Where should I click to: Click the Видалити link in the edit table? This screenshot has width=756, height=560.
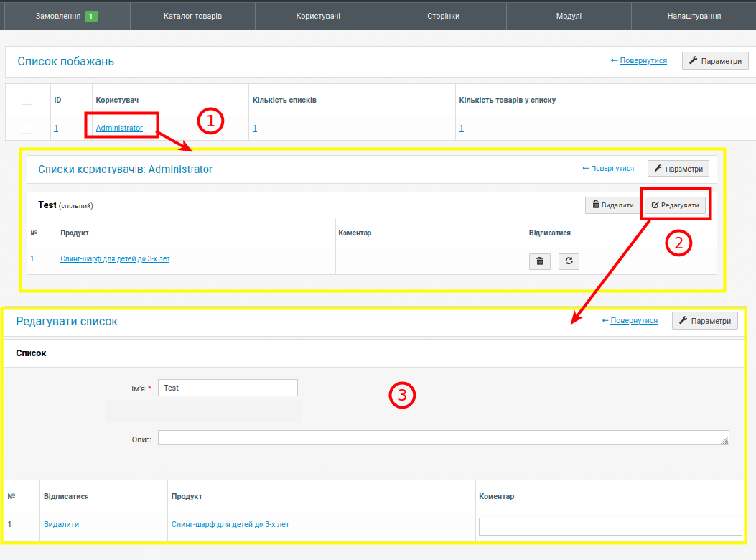pos(61,524)
